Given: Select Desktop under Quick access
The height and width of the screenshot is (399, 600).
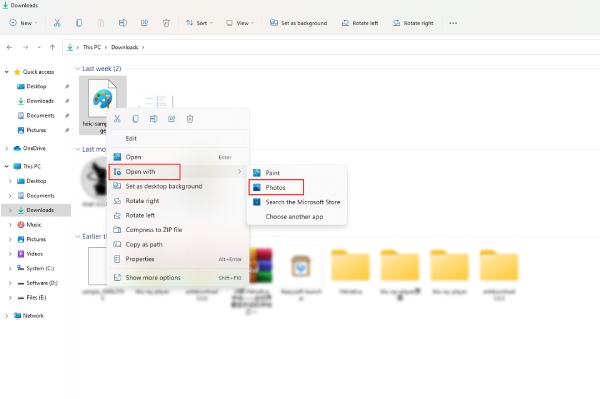Looking at the screenshot, I should [36, 86].
